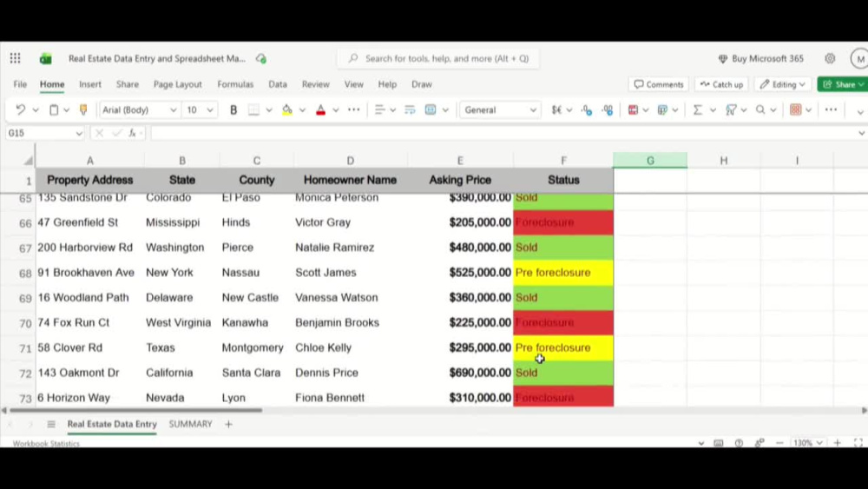Expand paste options dropdown arrow

(67, 109)
